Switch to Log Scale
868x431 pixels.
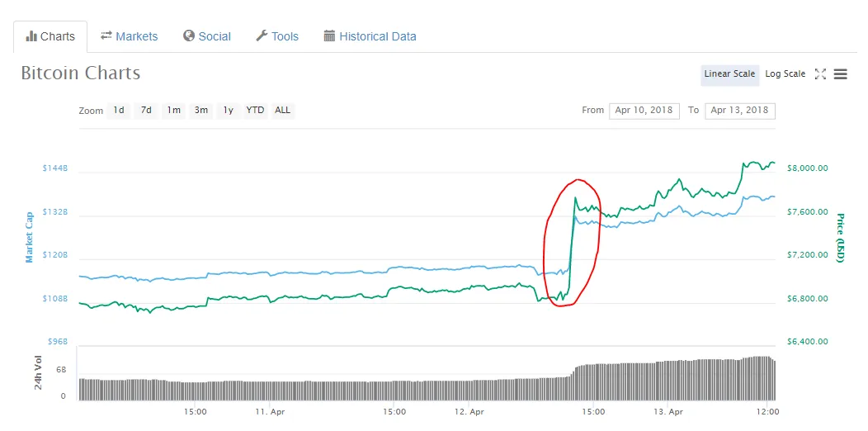[785, 73]
